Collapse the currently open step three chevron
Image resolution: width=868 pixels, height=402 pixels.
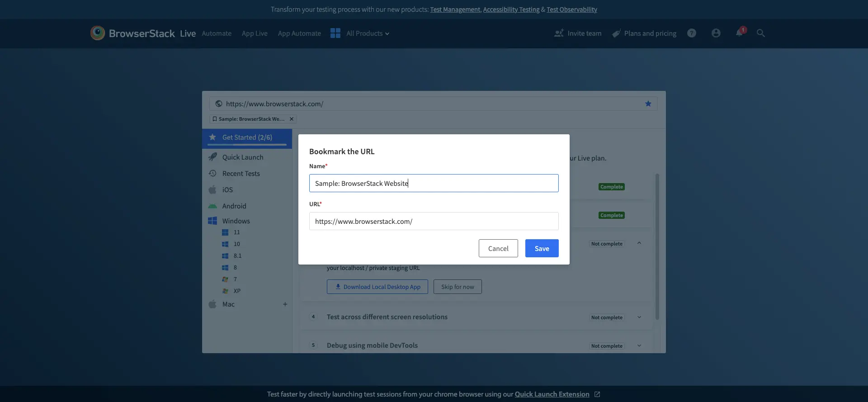coord(639,243)
